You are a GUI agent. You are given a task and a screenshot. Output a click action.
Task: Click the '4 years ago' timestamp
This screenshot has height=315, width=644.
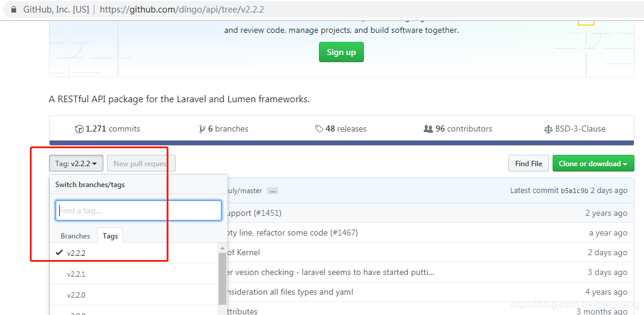click(x=606, y=292)
